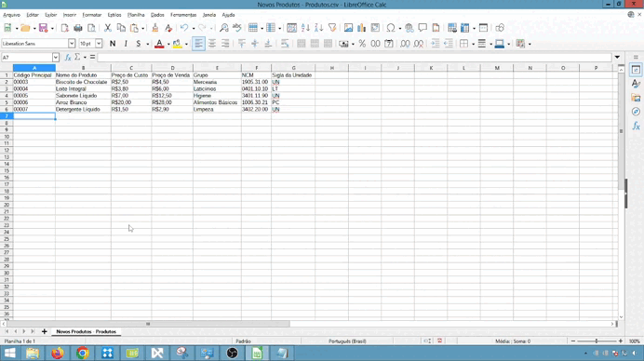Toggle Bold formatting button

113,44
